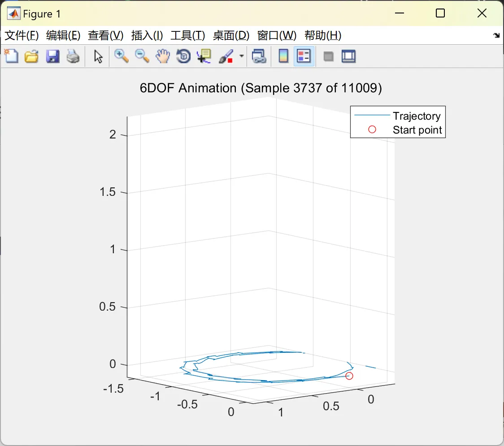
Task: Open the 工具(T) menu
Action: [187, 35]
